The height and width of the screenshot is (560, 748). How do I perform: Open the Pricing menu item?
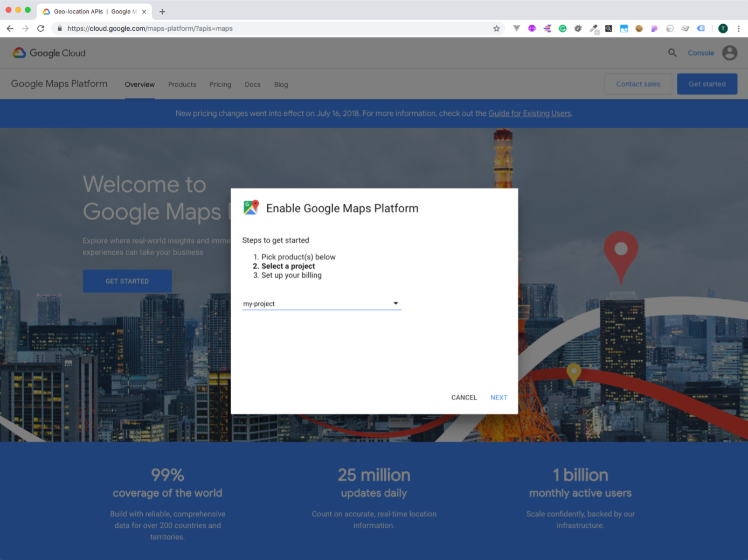click(x=220, y=85)
